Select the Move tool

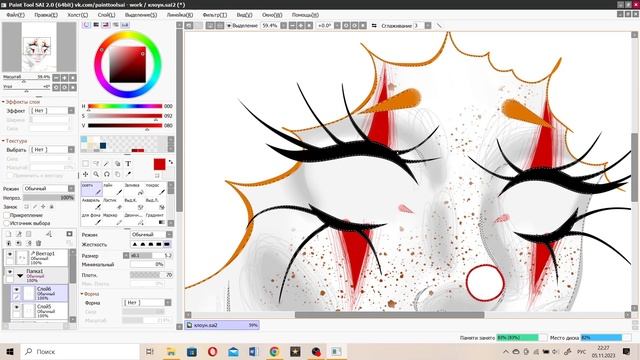click(85, 174)
